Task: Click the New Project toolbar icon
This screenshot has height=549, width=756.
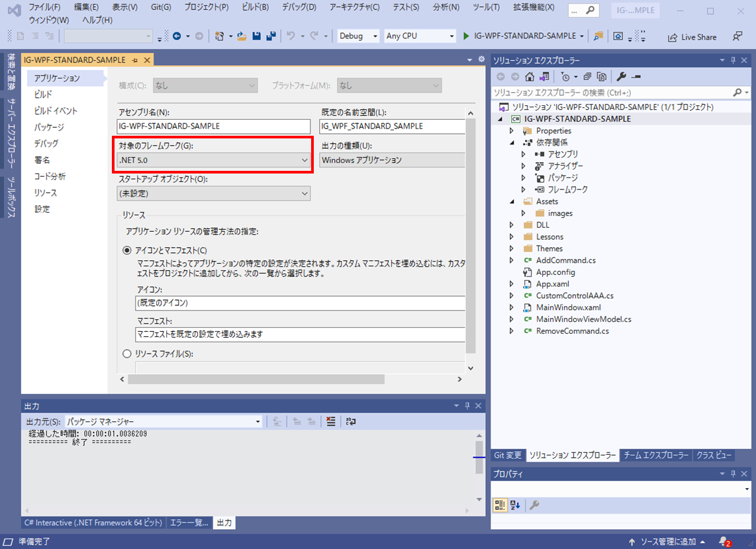Action: pyautogui.click(x=219, y=36)
